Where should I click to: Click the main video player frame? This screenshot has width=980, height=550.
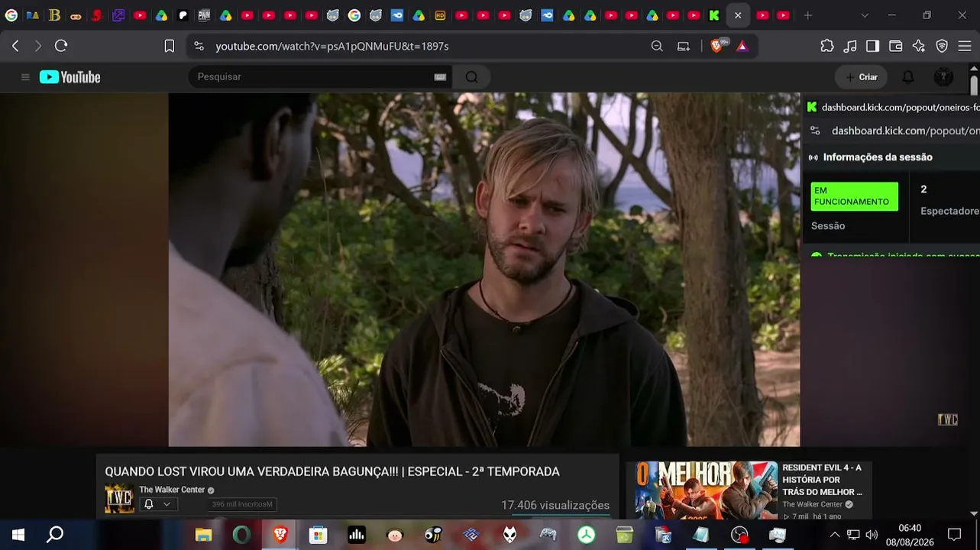(484, 270)
